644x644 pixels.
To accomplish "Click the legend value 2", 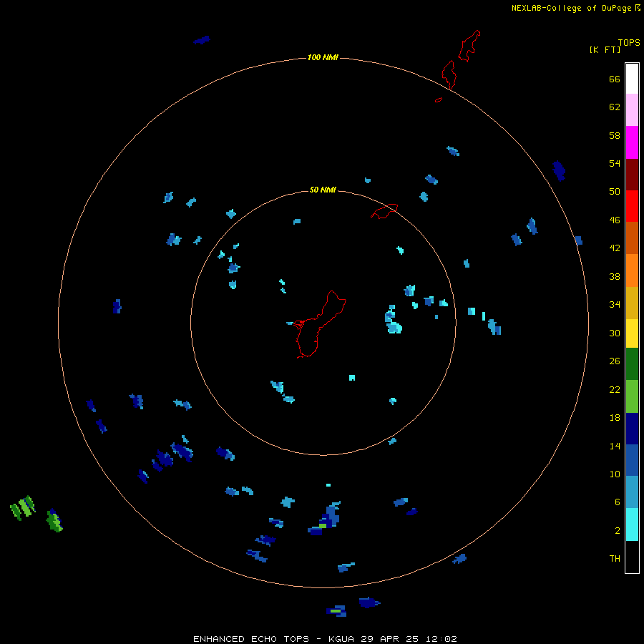I will 617,531.
